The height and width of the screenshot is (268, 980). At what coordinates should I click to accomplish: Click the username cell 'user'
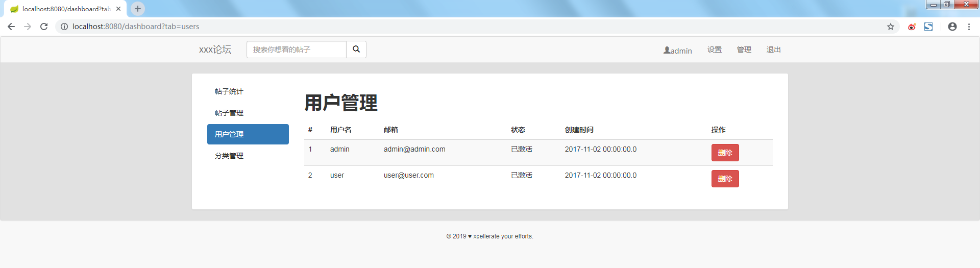(337, 175)
